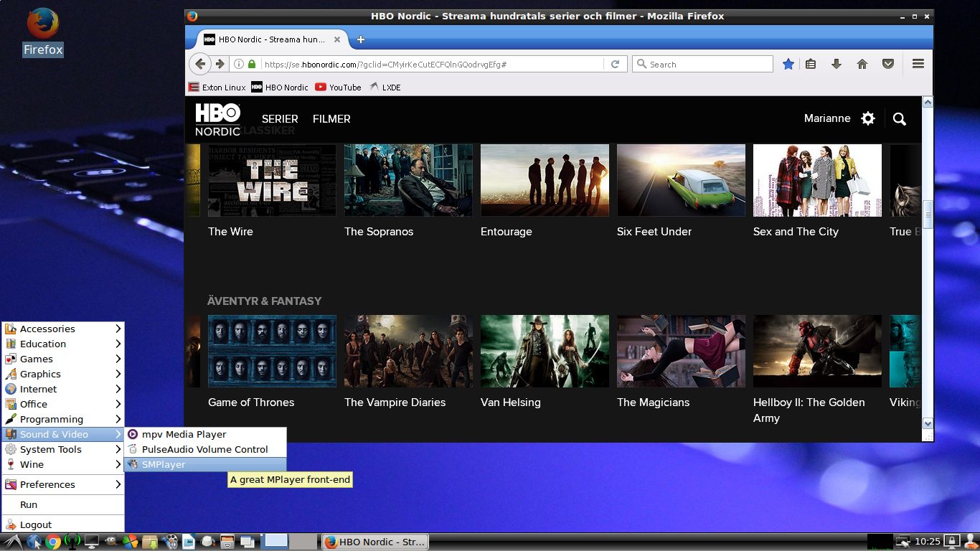
Task: Click the logout user icon in tray
Action: pos(971,541)
